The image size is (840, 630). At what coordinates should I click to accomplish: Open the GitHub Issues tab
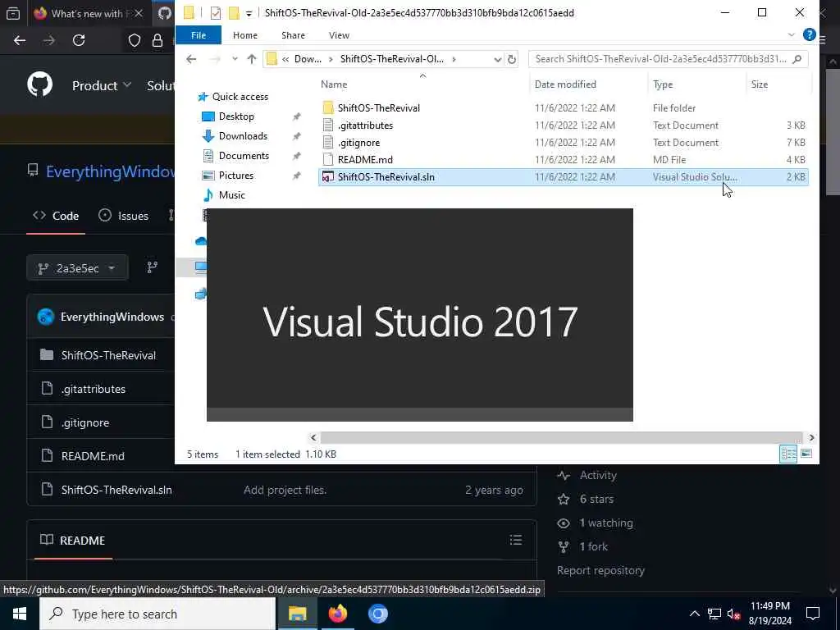124,216
